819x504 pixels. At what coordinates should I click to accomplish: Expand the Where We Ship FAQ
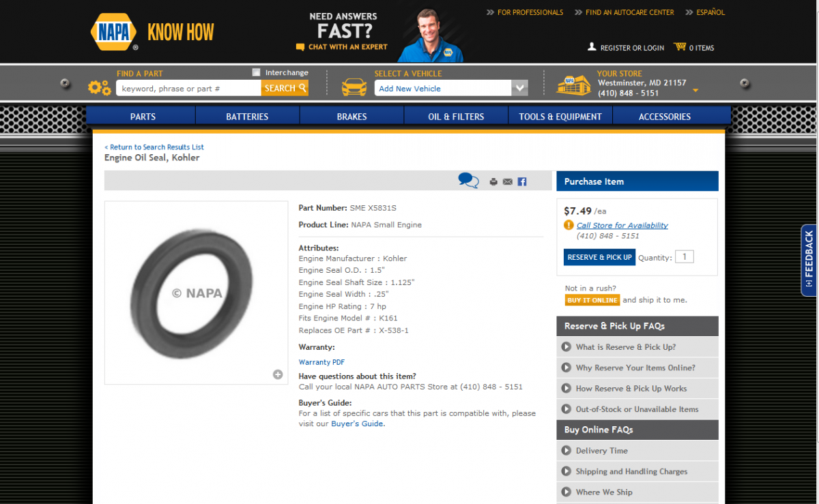point(637,492)
